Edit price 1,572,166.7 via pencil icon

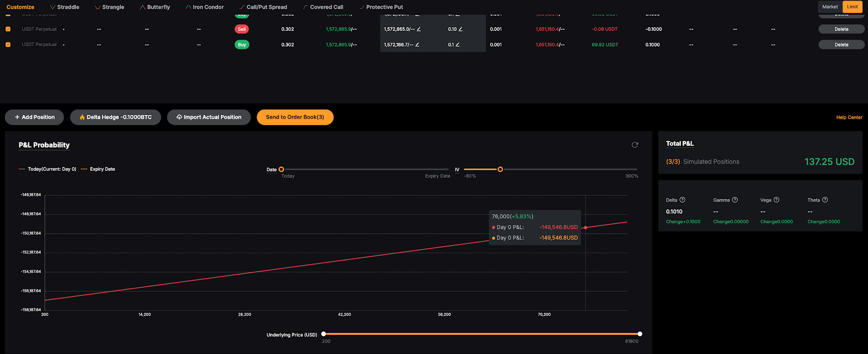[x=417, y=45]
